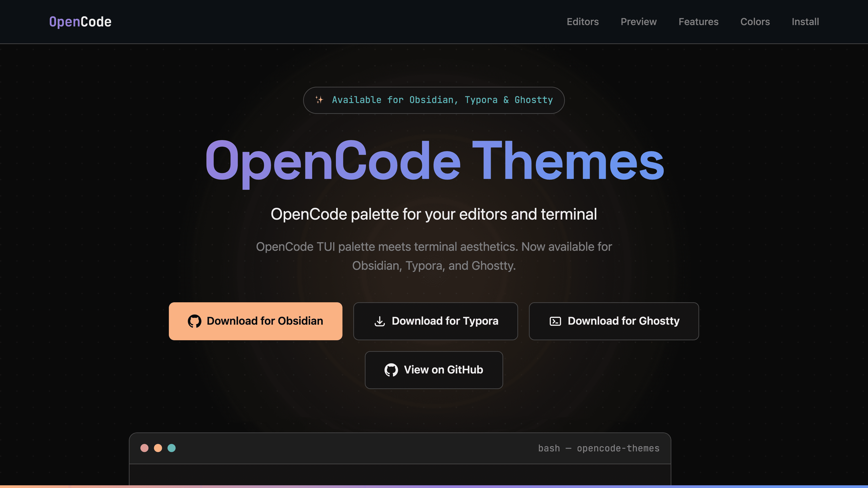This screenshot has height=488, width=868.
Task: Click the Download for Ghostty button
Action: click(x=614, y=321)
